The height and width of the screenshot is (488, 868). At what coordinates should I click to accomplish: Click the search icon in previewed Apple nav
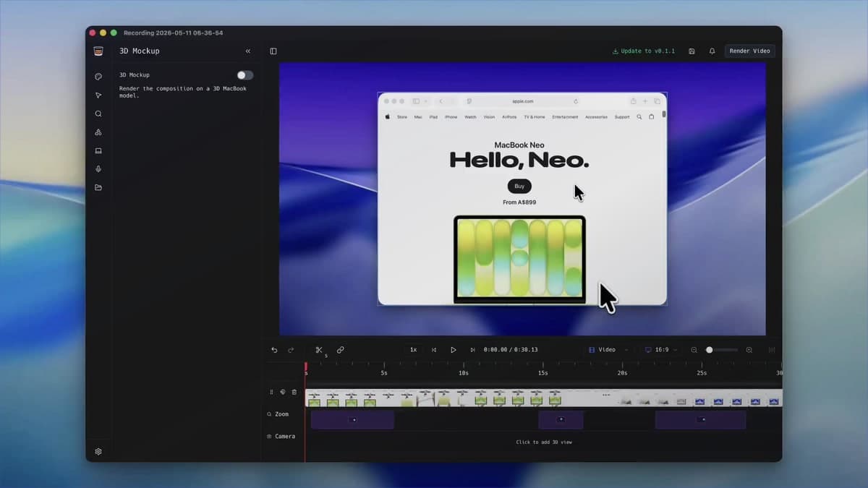tap(639, 117)
